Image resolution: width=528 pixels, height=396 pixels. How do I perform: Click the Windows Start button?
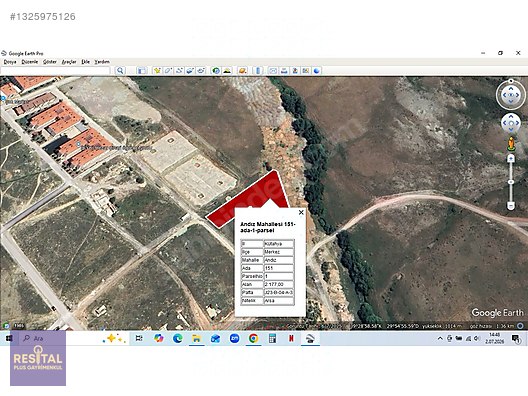pyautogui.click(x=9, y=338)
